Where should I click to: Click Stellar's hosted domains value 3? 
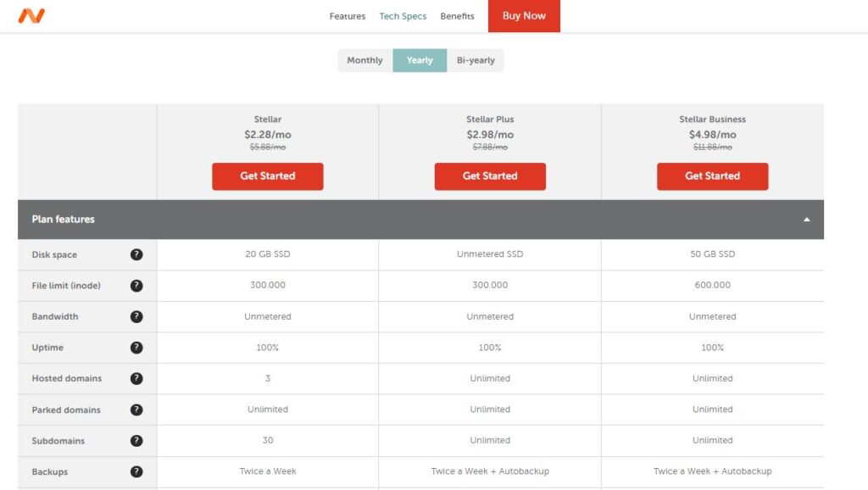point(267,378)
